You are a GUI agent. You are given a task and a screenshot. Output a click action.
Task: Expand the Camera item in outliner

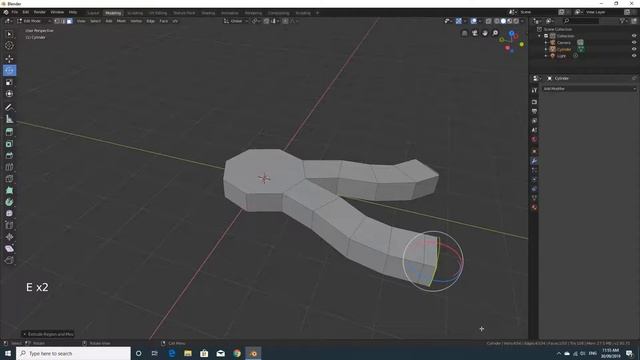pos(546,42)
